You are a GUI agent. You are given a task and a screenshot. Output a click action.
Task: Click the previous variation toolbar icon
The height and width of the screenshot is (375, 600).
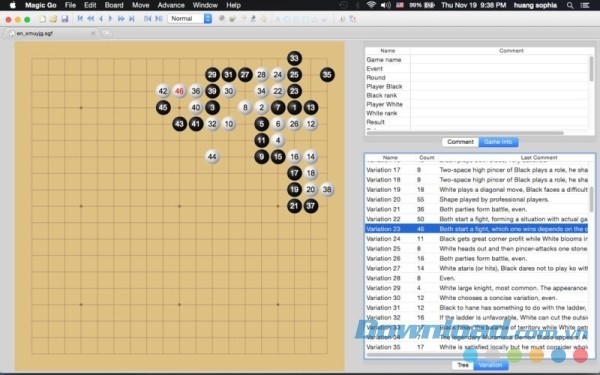[147, 19]
